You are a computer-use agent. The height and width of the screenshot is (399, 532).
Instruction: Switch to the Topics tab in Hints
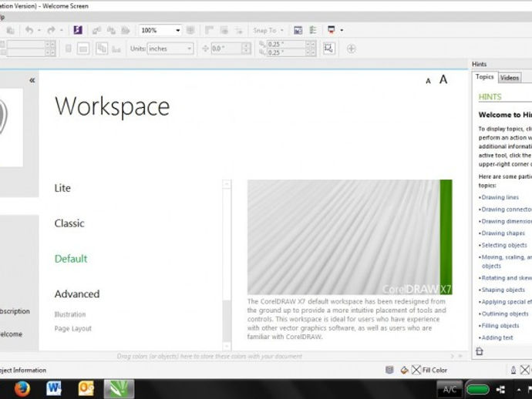tap(484, 77)
